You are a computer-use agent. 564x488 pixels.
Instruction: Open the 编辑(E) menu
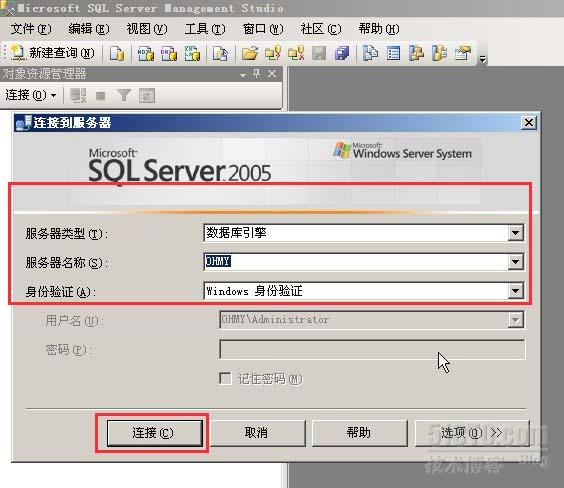tap(88, 29)
